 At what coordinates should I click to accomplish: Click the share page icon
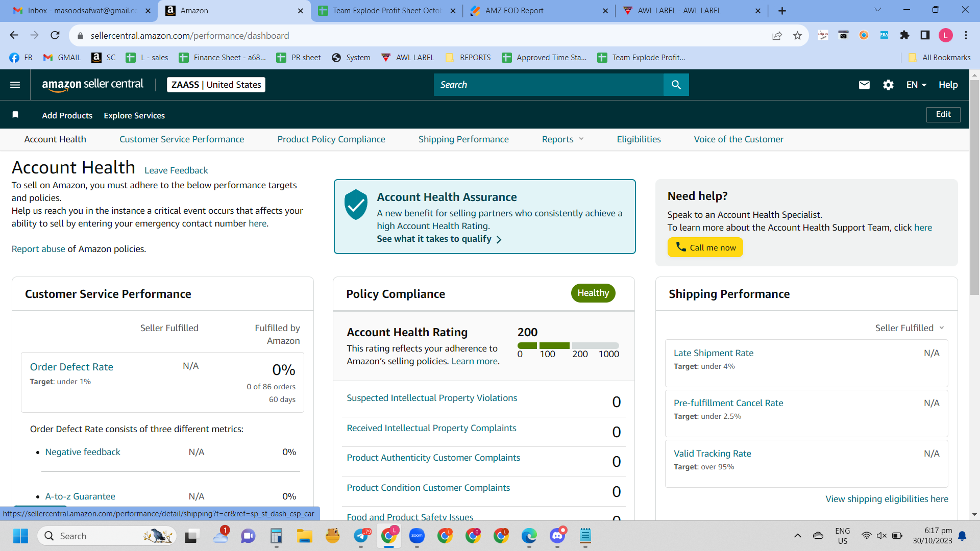pos(777,35)
